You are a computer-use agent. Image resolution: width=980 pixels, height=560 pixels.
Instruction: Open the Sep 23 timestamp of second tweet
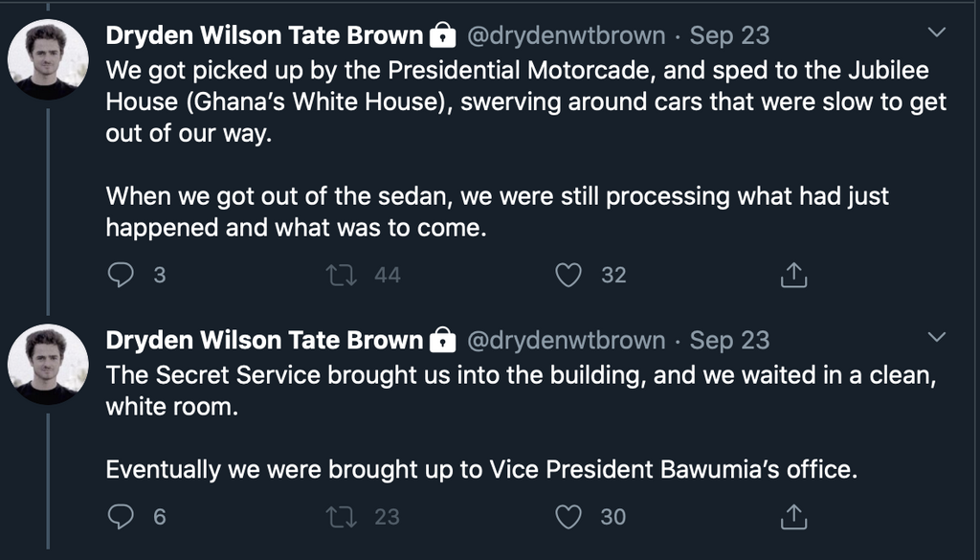[x=729, y=341]
